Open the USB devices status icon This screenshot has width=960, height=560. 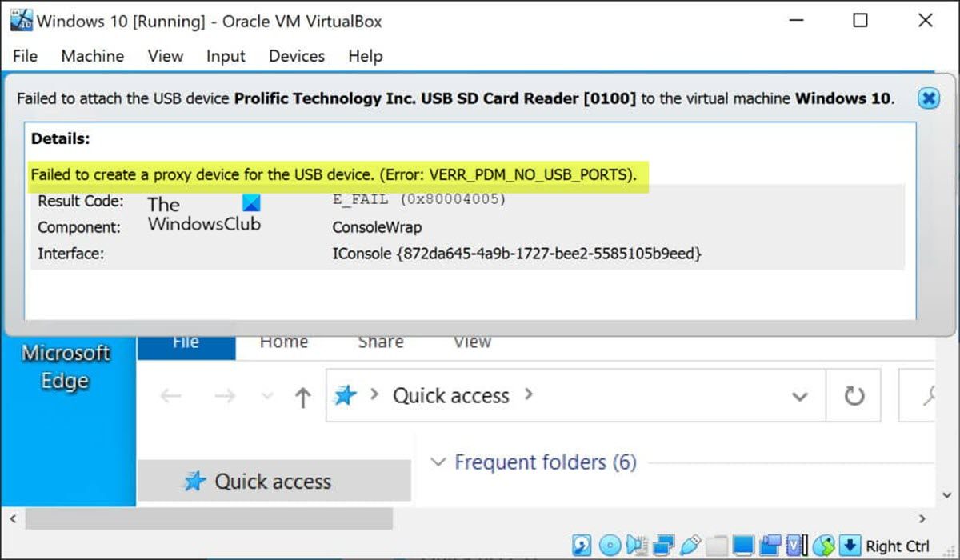click(690, 545)
